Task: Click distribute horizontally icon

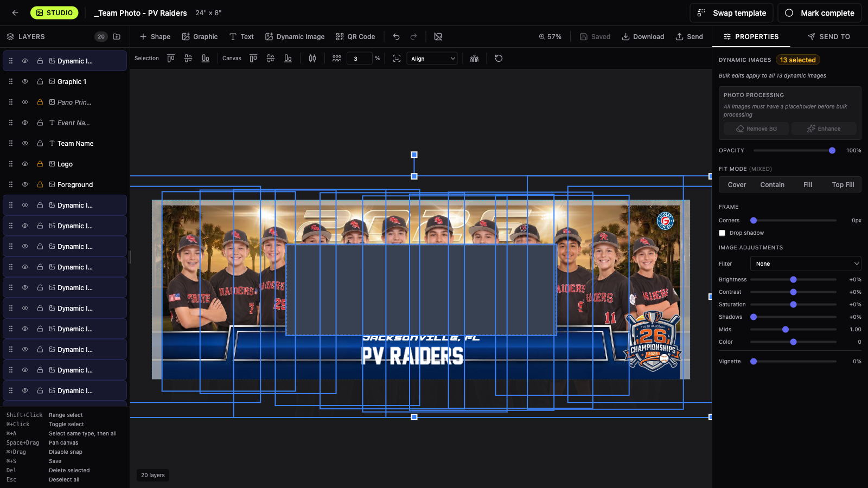Action: [x=312, y=58]
